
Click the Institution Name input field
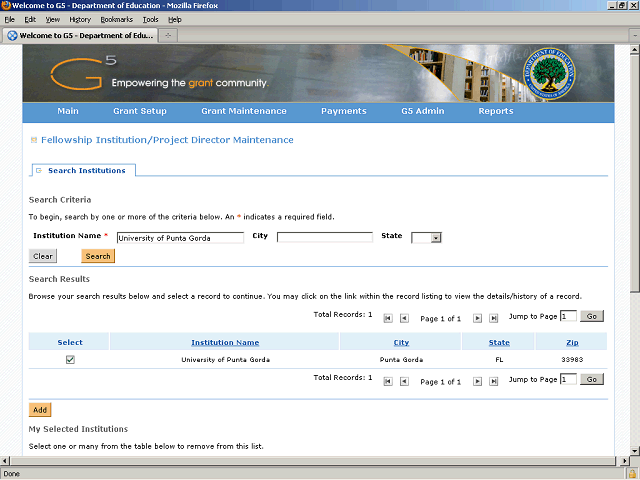(x=180, y=238)
